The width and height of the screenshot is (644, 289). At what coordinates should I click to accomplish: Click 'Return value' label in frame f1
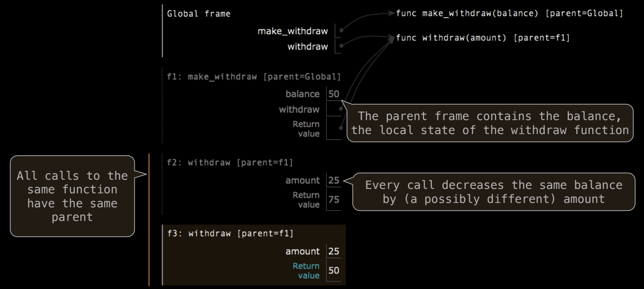pyautogui.click(x=306, y=129)
